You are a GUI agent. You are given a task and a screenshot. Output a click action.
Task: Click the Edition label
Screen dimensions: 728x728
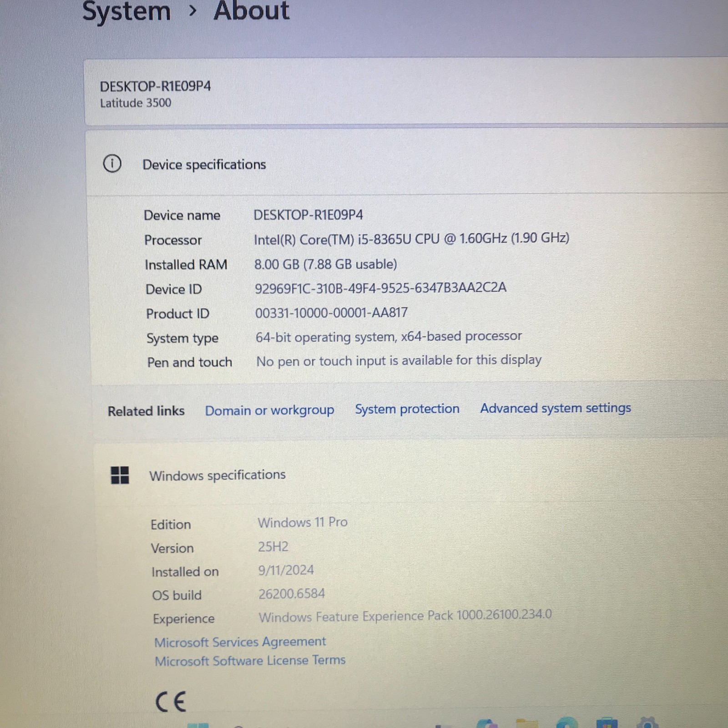(171, 524)
